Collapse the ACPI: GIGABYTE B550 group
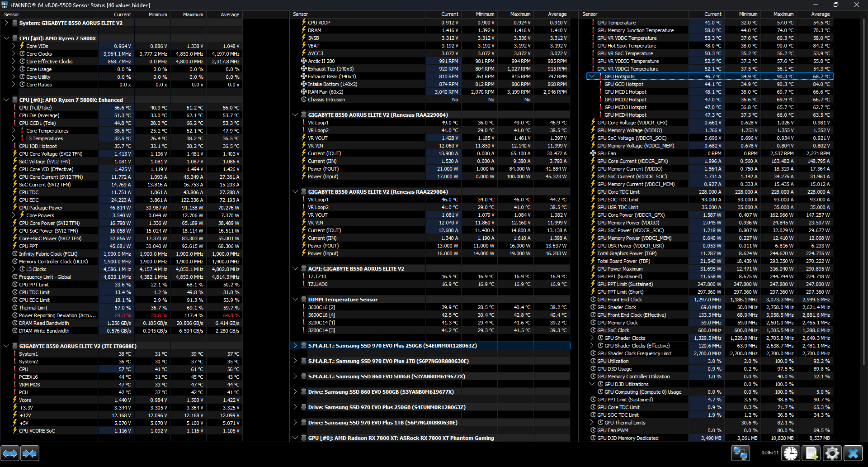 point(295,269)
